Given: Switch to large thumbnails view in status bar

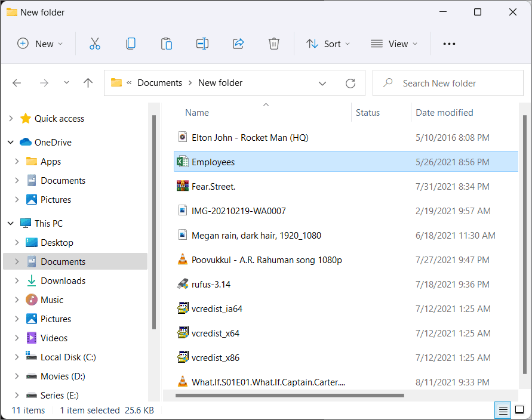Looking at the screenshot, I should click(x=519, y=410).
